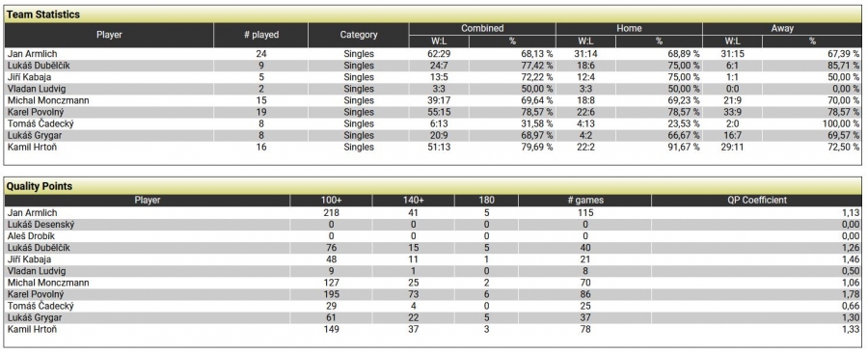The image size is (868, 354).
Task: Select Michal Monczmann in Team Statistics
Action: [x=48, y=100]
